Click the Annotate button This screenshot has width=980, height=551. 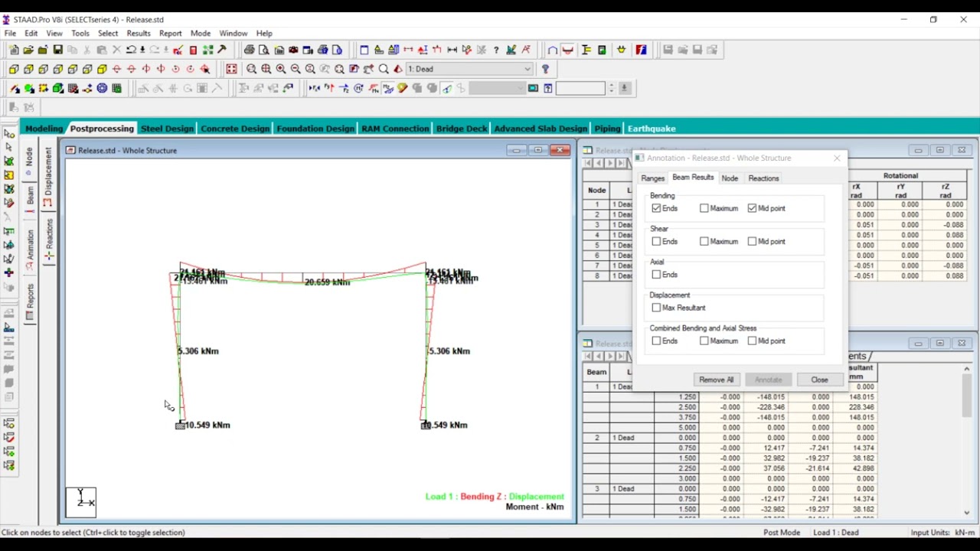click(x=768, y=380)
